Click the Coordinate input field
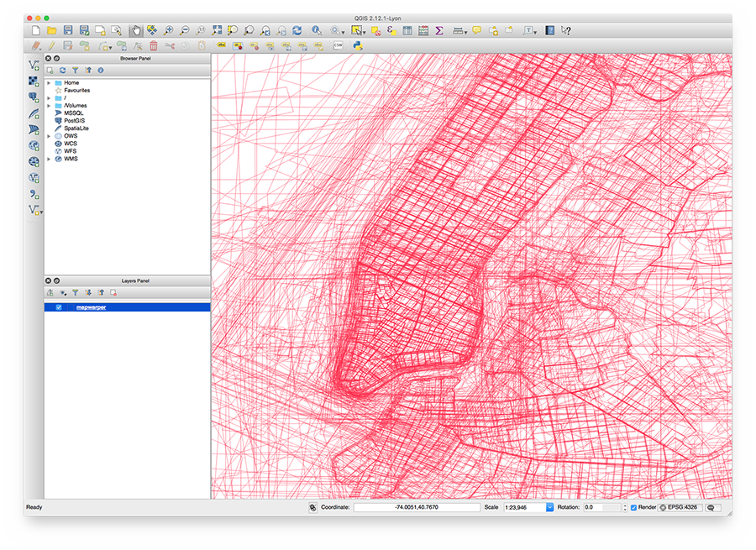Viewport: 756px width, 550px height. [416, 507]
